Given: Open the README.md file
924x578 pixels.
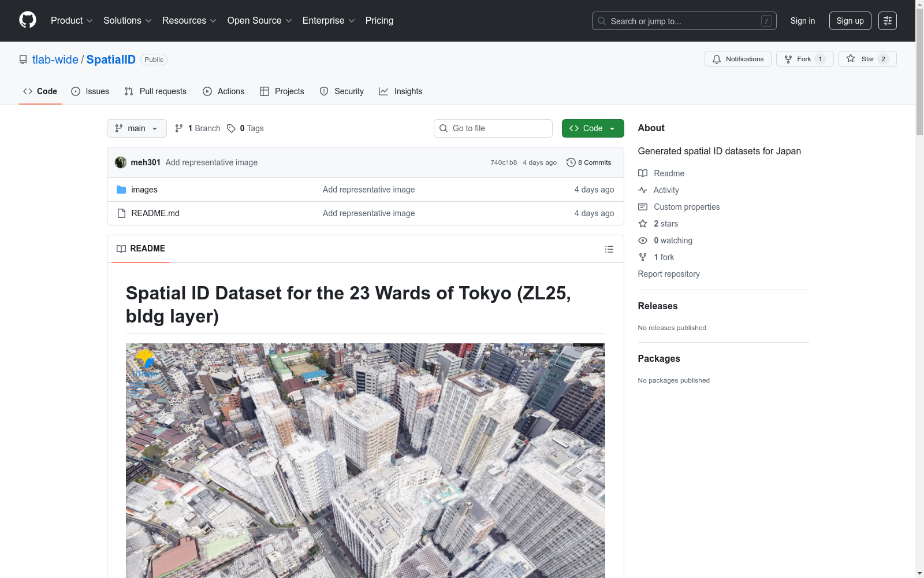Looking at the screenshot, I should pyautogui.click(x=155, y=213).
